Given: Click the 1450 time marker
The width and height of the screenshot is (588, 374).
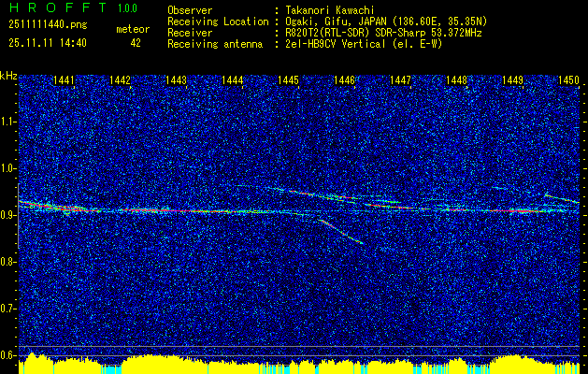Looking at the screenshot, I should pos(569,79).
